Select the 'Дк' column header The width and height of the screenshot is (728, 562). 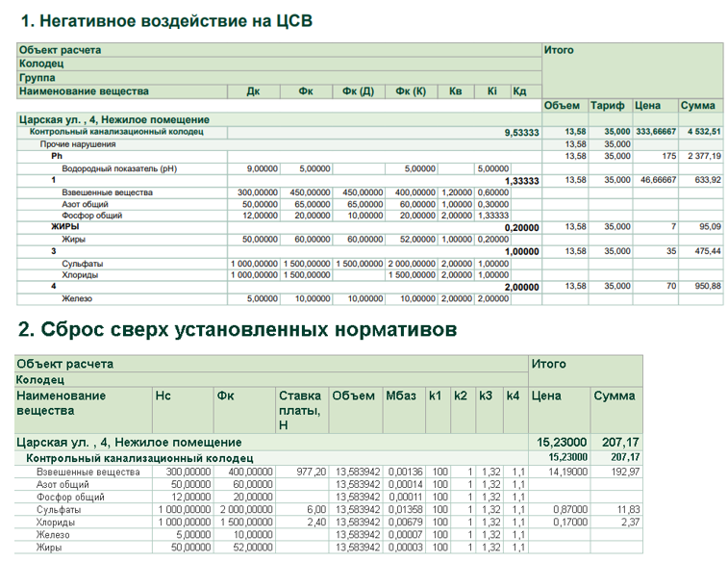click(253, 91)
